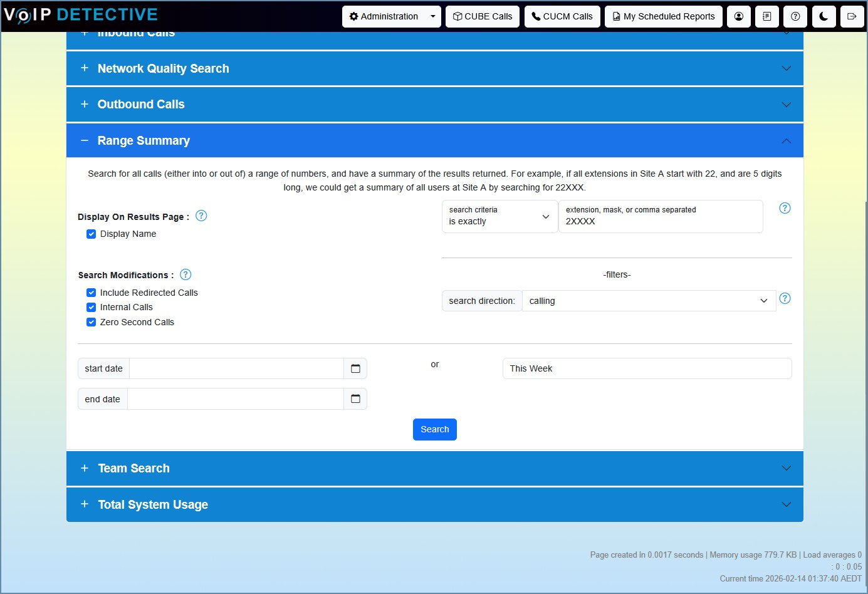Click the start date input field
The height and width of the screenshot is (594, 868).
click(x=236, y=368)
